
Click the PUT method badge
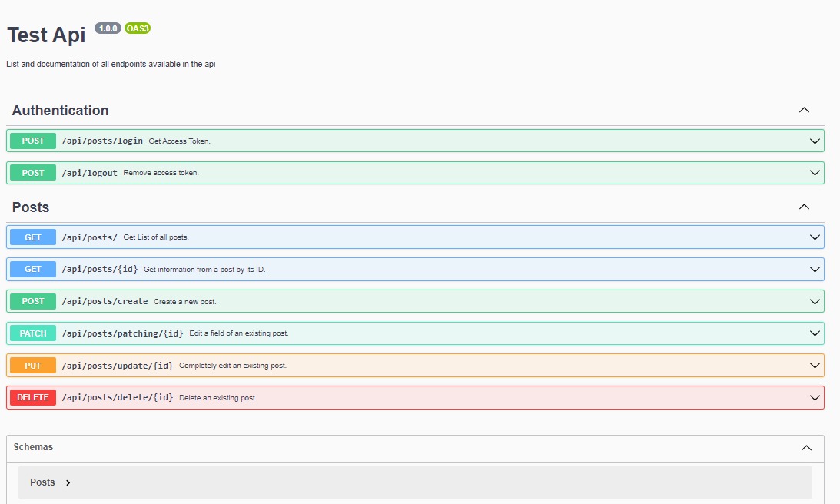(33, 366)
